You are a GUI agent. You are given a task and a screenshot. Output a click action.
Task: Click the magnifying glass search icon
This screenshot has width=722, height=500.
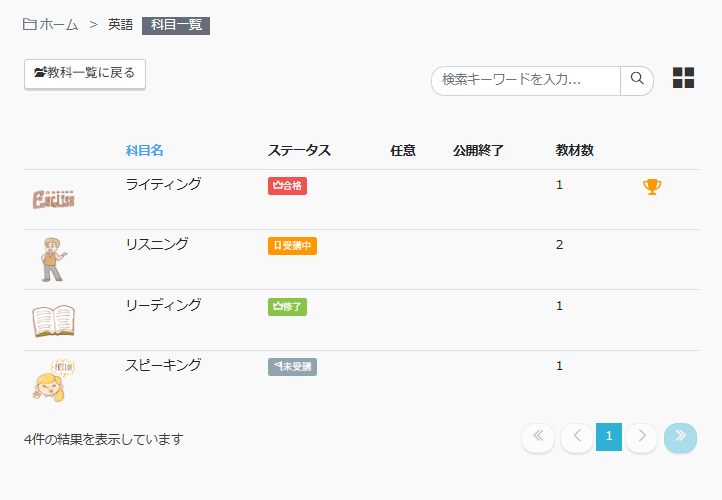[x=637, y=80]
